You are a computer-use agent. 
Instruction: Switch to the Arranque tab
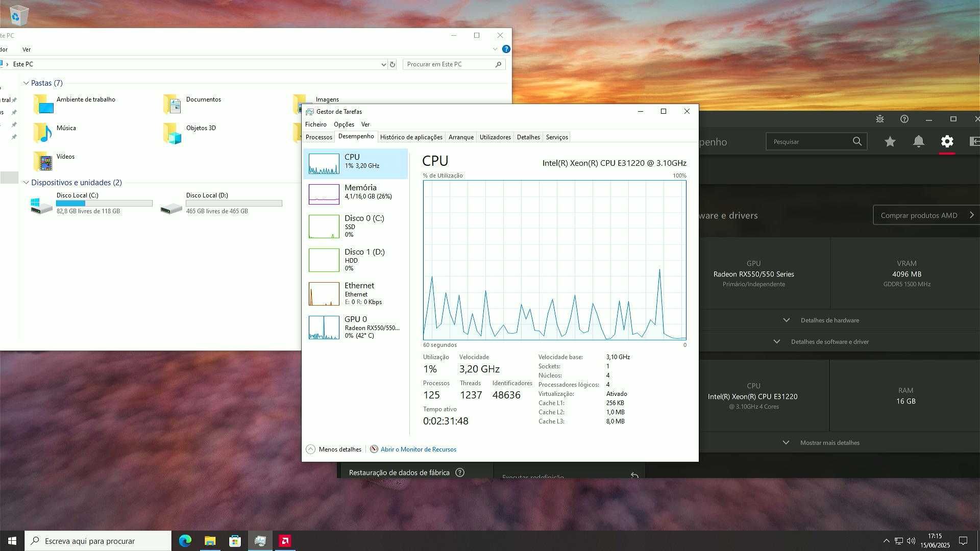(461, 137)
